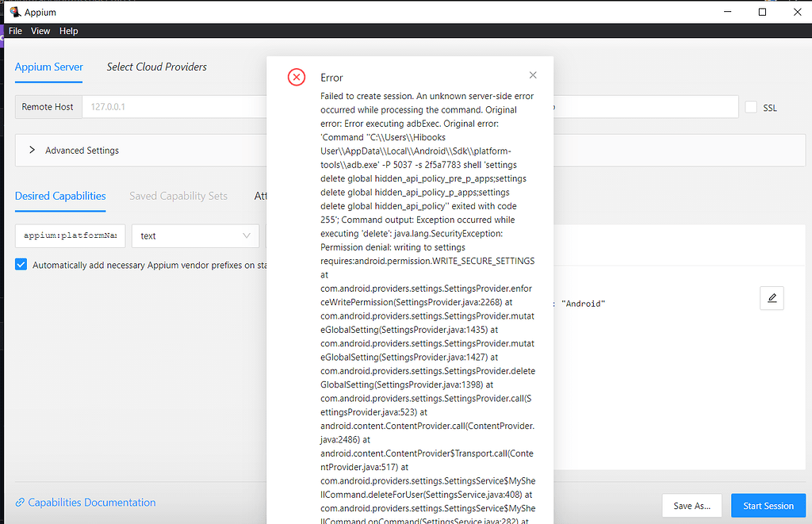Click the Appium logo icon in the title bar
The image size is (812, 524).
click(x=15, y=12)
